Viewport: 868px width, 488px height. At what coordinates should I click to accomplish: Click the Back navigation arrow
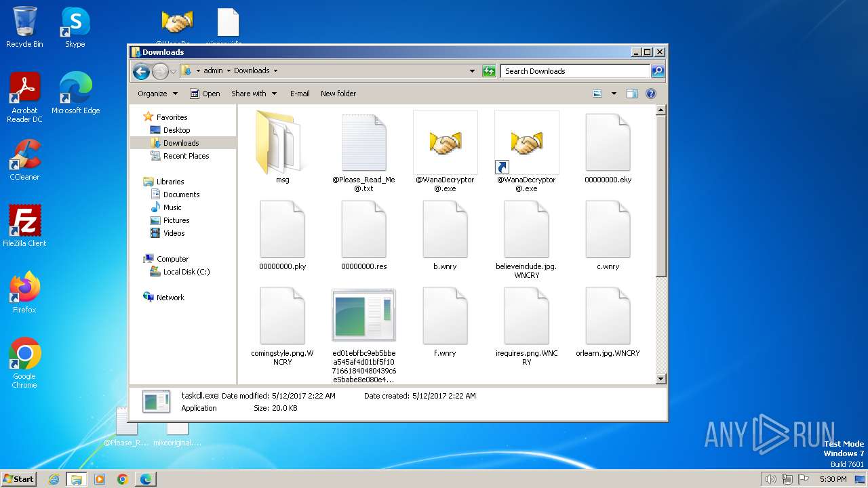click(141, 71)
